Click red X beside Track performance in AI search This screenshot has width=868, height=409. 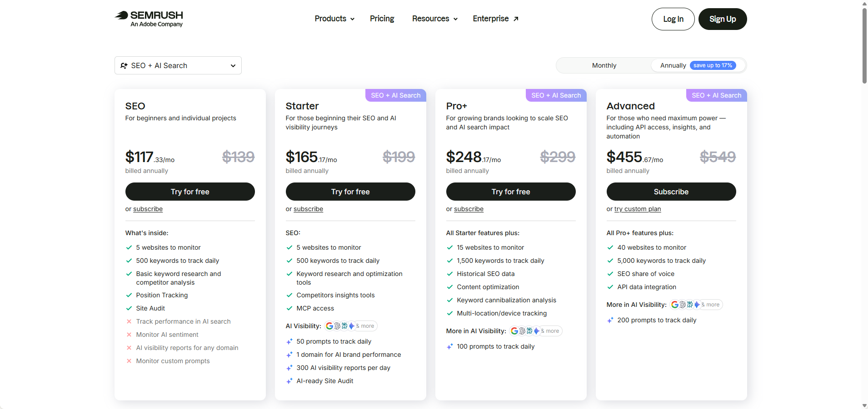click(129, 321)
